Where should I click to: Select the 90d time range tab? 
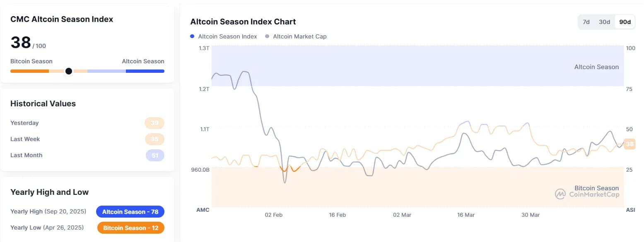point(625,22)
